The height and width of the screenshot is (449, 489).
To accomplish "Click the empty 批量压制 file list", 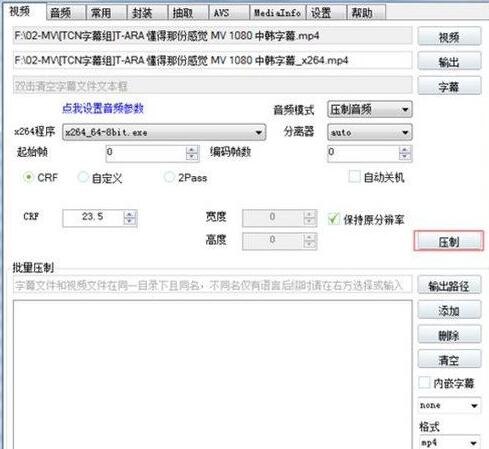I will [x=212, y=375].
